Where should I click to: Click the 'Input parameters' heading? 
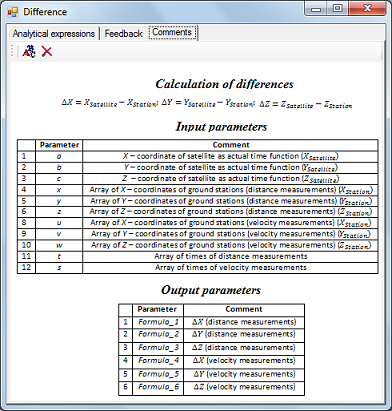[221, 127]
